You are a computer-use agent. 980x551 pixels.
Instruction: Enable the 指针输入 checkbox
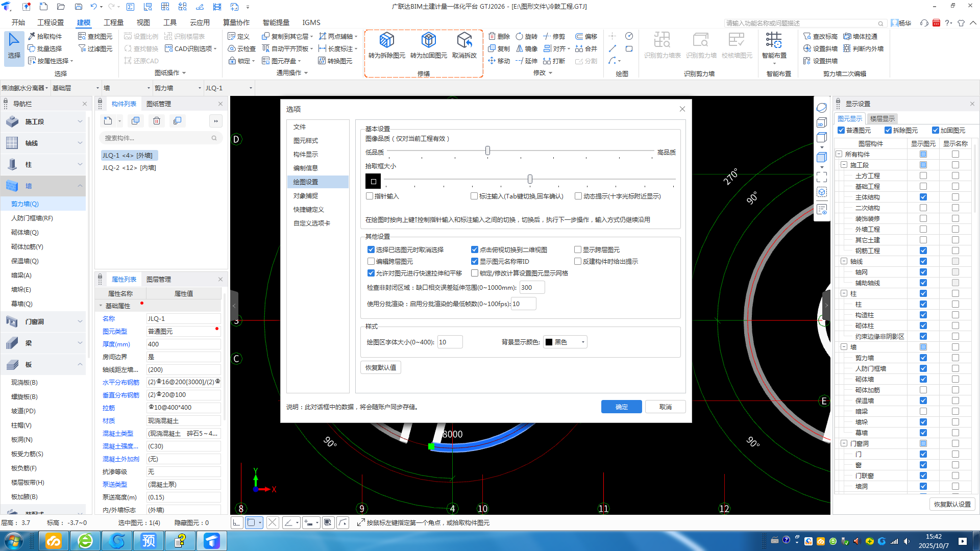pyautogui.click(x=370, y=196)
